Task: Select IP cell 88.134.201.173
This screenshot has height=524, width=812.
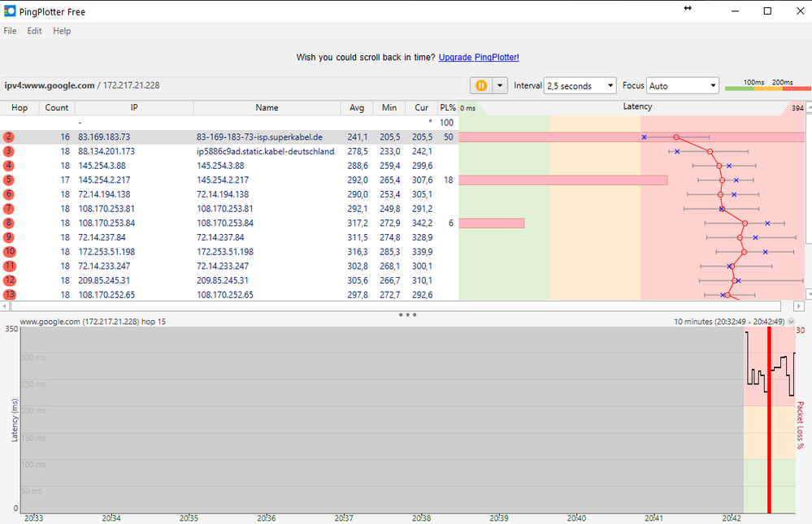Action: (106, 151)
